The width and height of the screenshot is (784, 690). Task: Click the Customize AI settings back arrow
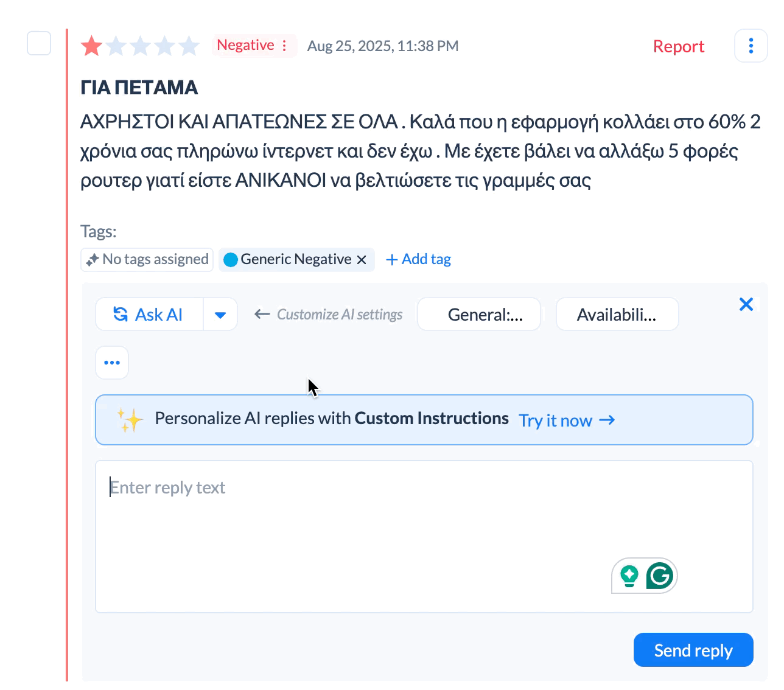coord(262,315)
